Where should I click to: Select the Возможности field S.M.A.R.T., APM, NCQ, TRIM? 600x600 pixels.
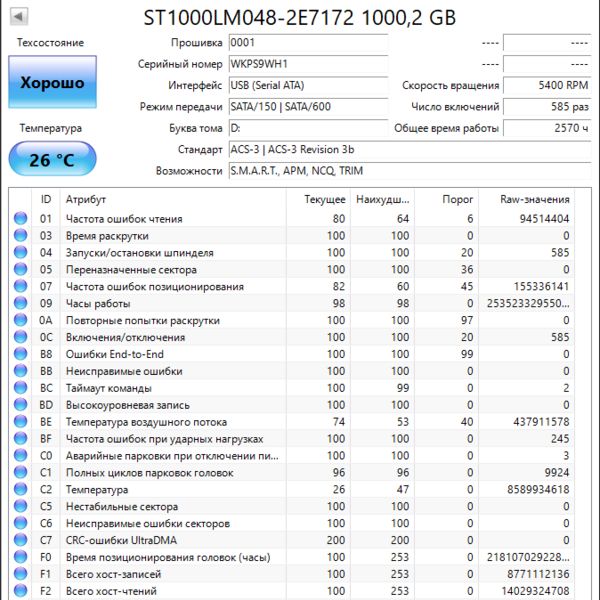point(410,171)
